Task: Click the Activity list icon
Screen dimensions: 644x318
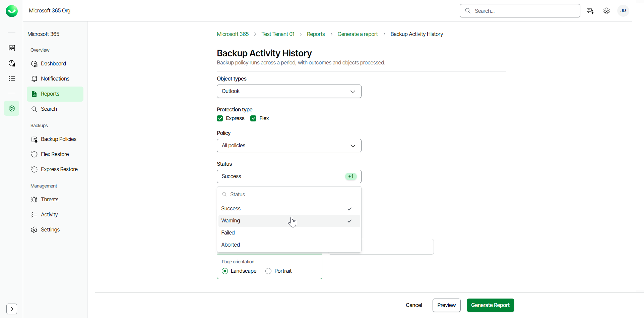Action: [x=34, y=215]
